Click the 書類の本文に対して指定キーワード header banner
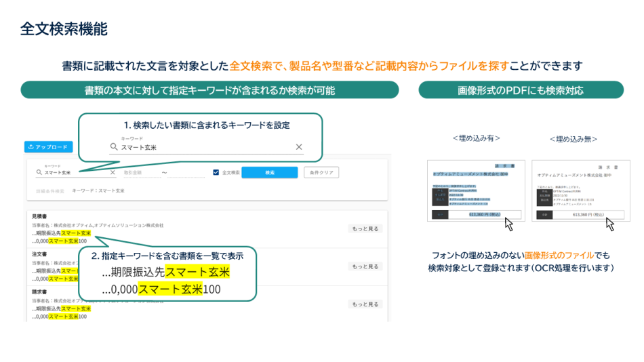The image size is (644, 362). (209, 90)
